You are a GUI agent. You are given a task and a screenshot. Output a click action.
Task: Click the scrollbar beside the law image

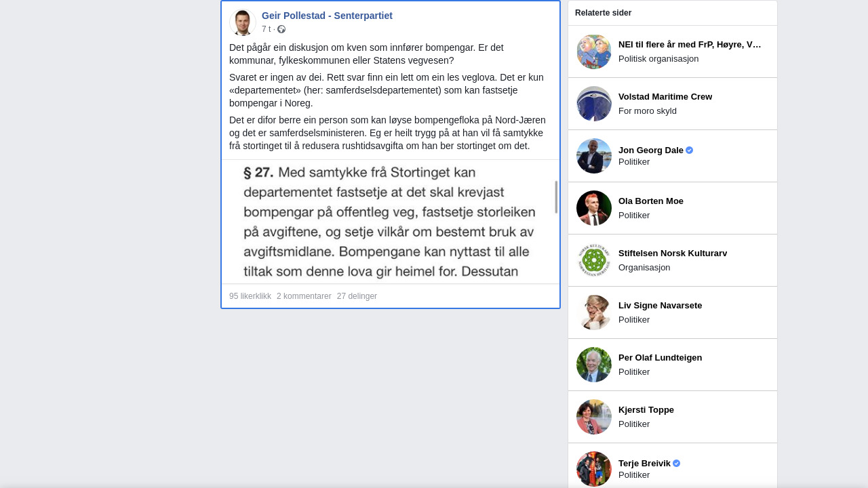point(556,197)
